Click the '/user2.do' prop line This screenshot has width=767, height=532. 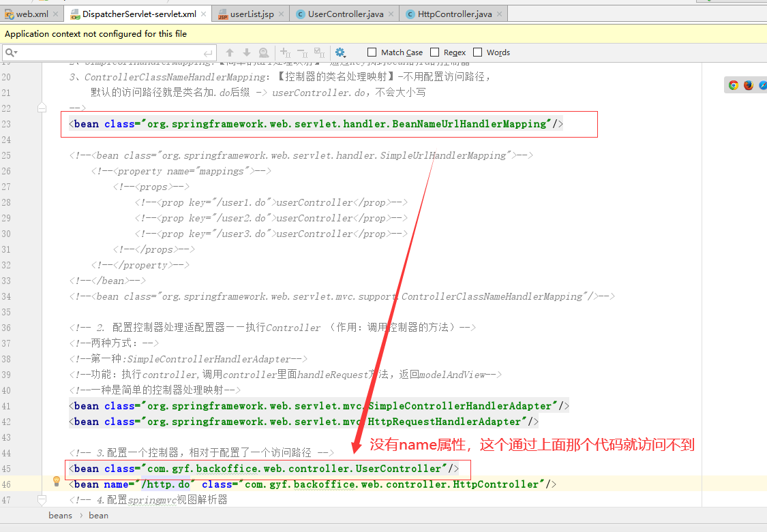pos(271,218)
